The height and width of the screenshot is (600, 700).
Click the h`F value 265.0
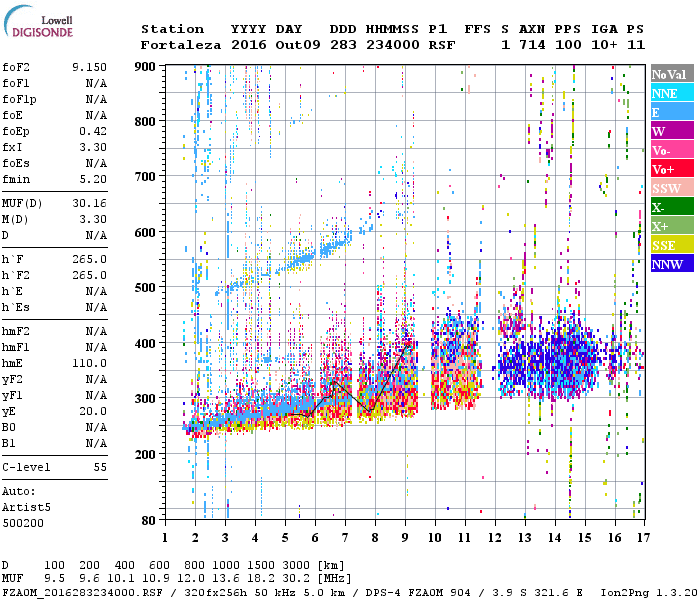tap(89, 259)
